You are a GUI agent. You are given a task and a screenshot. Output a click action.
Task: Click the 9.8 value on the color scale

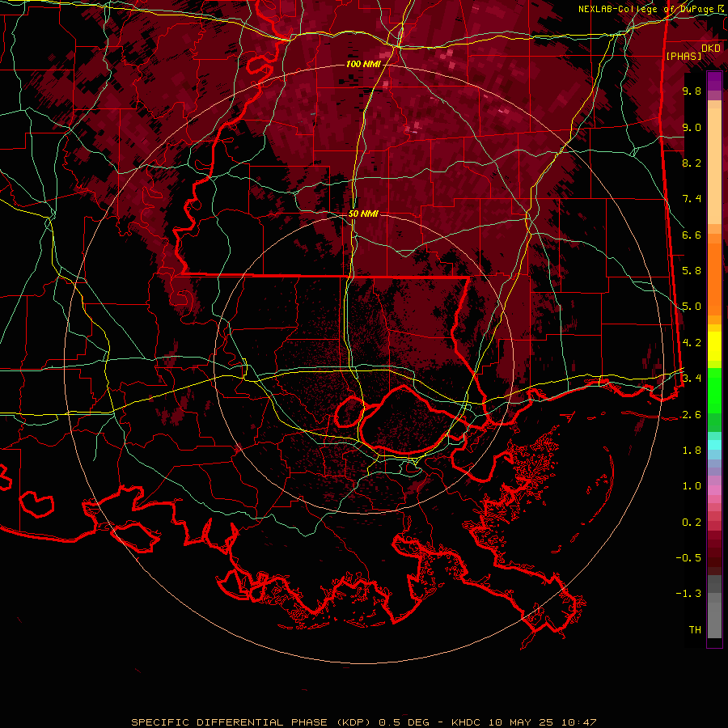[x=692, y=91]
